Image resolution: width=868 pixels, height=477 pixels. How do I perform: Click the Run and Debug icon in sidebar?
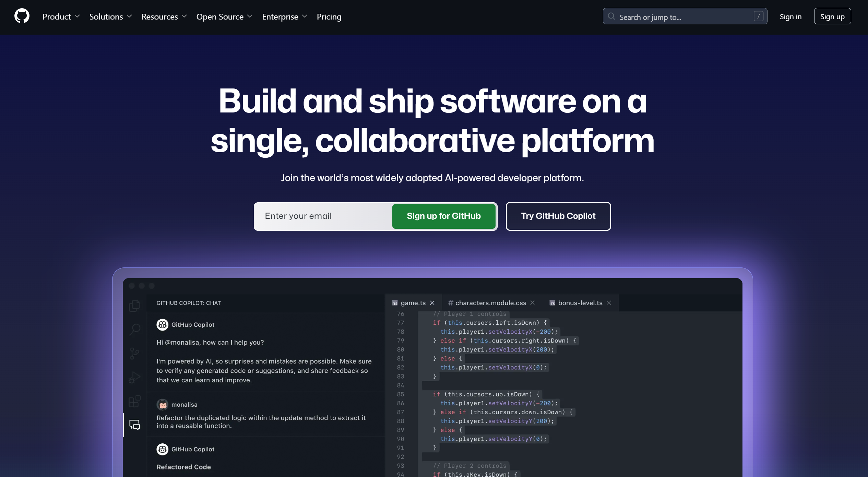134,377
